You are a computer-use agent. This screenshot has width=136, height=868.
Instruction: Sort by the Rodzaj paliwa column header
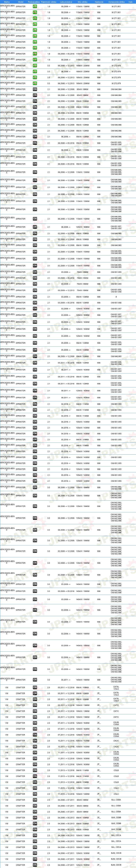point(34,2)
